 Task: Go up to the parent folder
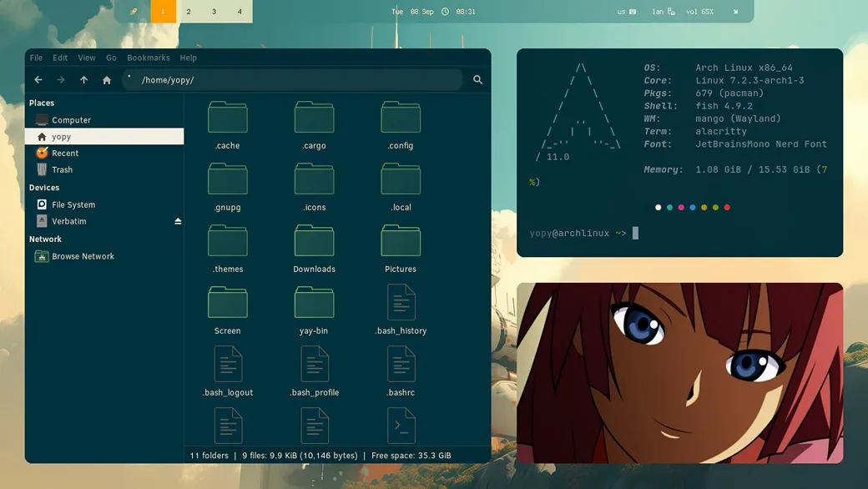coord(83,79)
